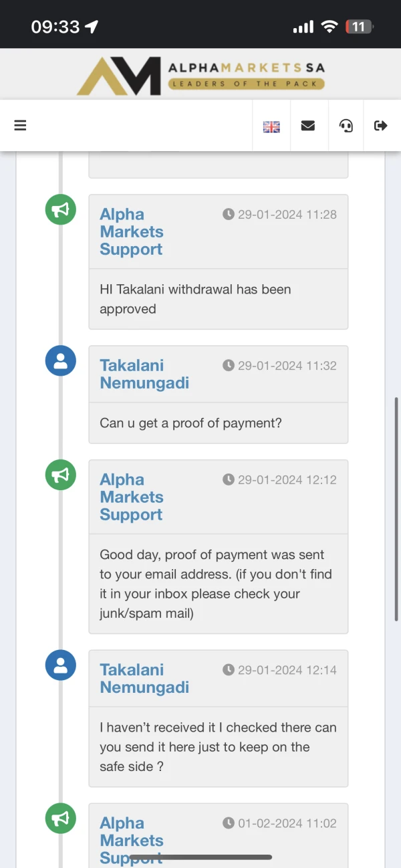Click Alpha Markets Support name at 11:28
Screen dimensions: 401x868
[132, 231]
